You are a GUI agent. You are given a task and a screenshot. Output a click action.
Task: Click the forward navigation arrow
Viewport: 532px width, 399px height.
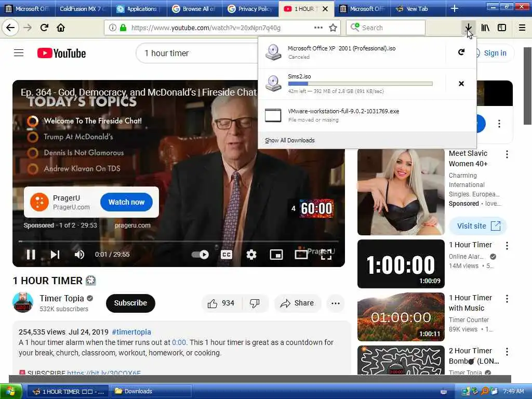pos(28,28)
